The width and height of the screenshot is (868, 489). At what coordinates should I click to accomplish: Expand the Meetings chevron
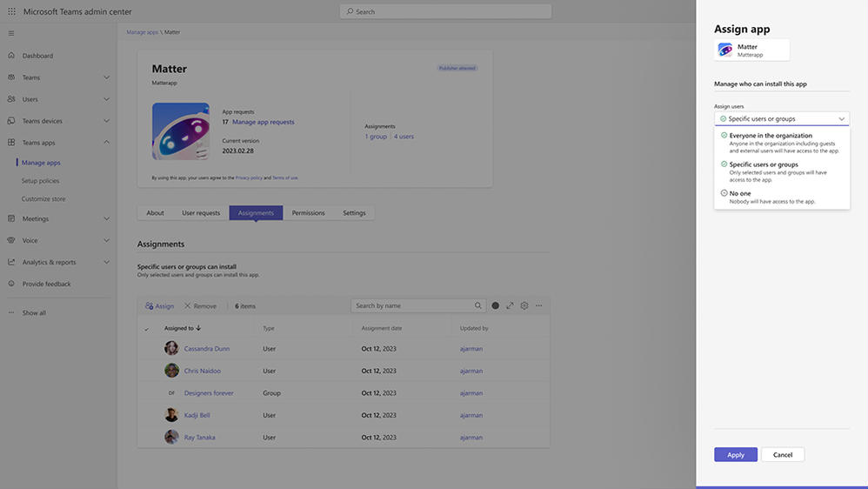(x=106, y=218)
